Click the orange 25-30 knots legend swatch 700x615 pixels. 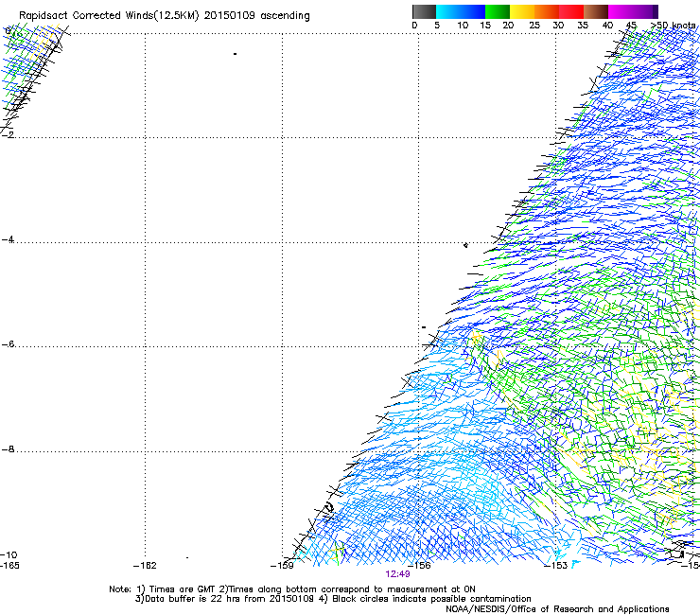[x=547, y=11]
